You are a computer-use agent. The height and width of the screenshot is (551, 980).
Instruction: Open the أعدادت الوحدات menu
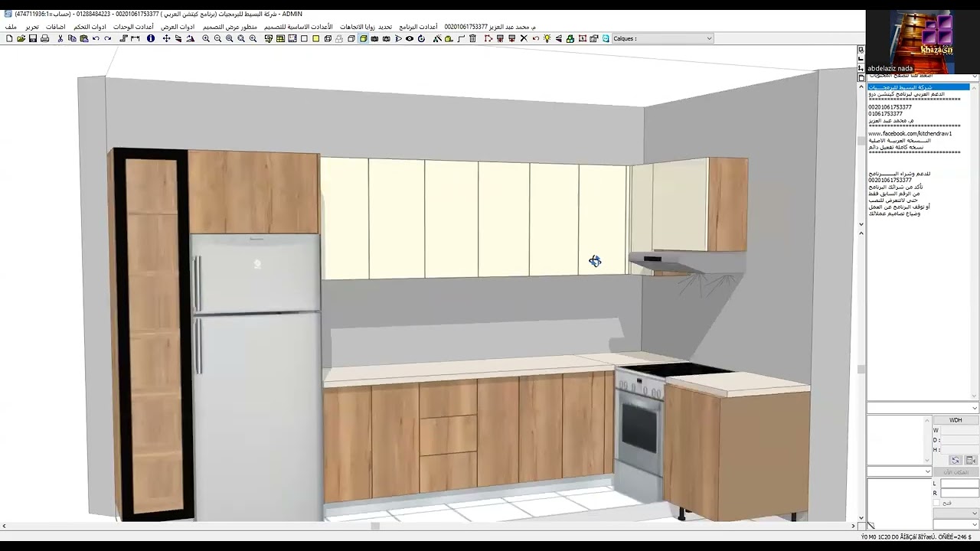(133, 27)
